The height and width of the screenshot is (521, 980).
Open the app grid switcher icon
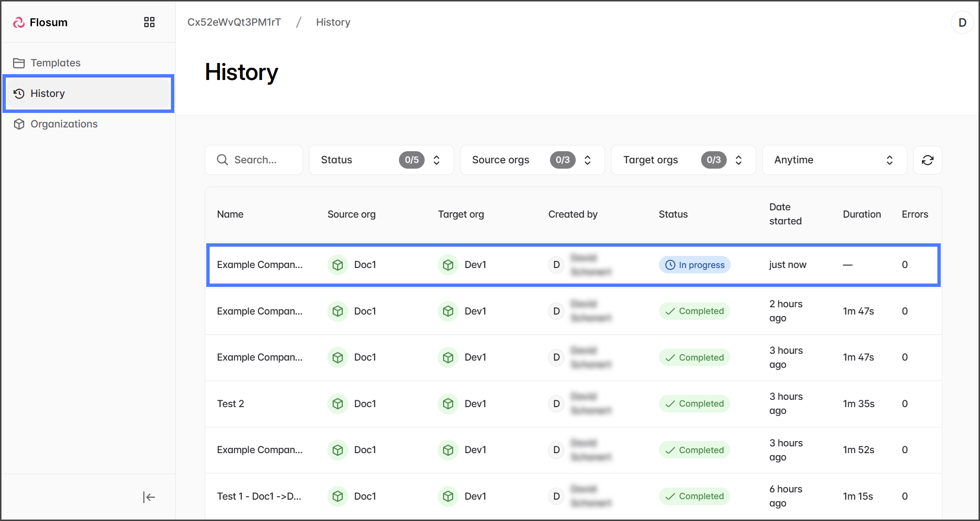[149, 22]
